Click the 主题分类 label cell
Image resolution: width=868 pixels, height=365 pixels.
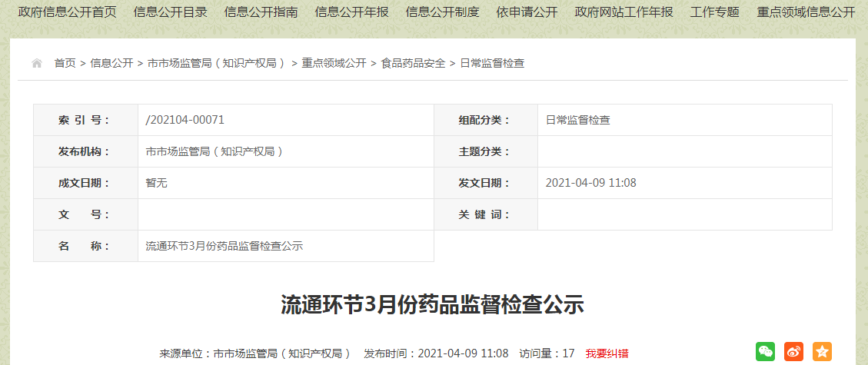click(x=486, y=151)
